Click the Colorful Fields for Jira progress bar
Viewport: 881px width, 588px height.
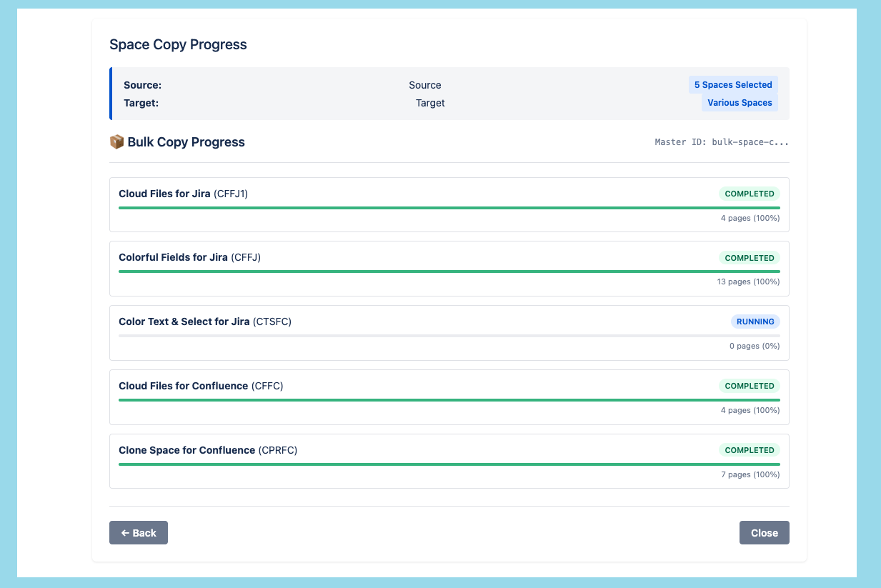pos(449,271)
